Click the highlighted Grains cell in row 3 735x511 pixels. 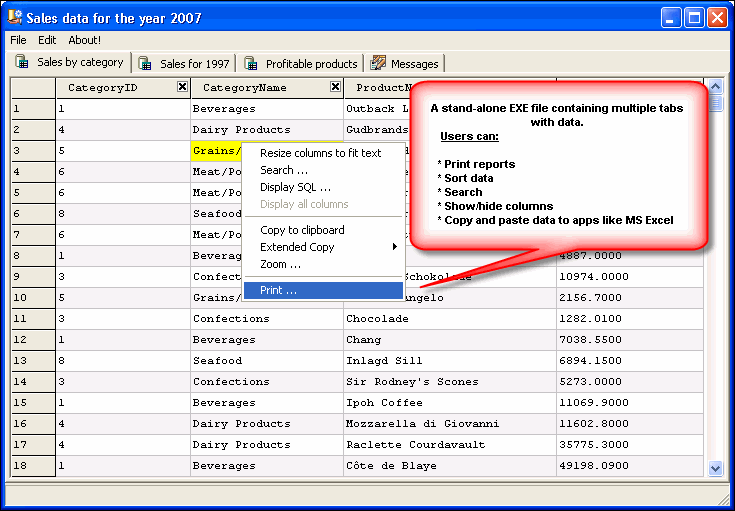click(217, 151)
